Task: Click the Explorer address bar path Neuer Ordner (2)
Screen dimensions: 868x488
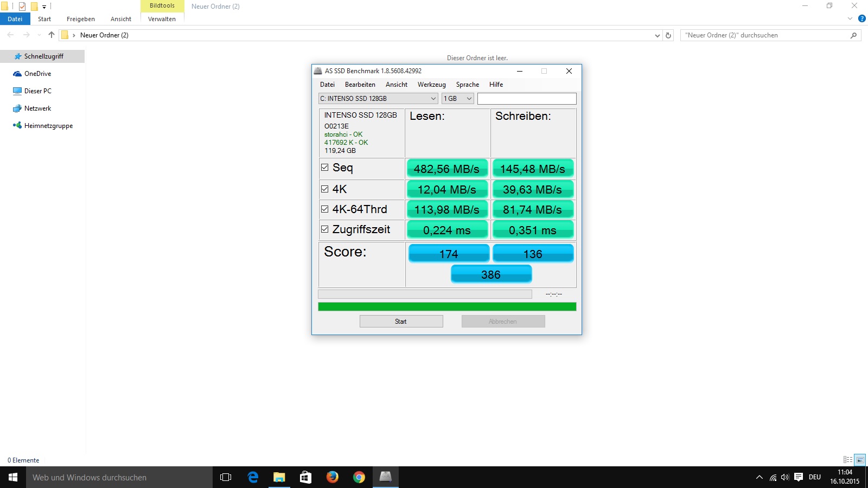Action: (x=104, y=35)
